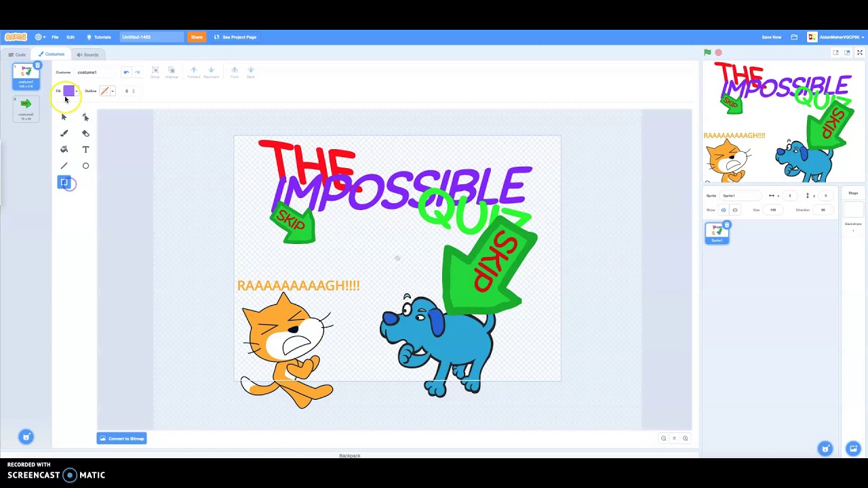
Task: Edit the Sprite name field
Action: coord(742,196)
